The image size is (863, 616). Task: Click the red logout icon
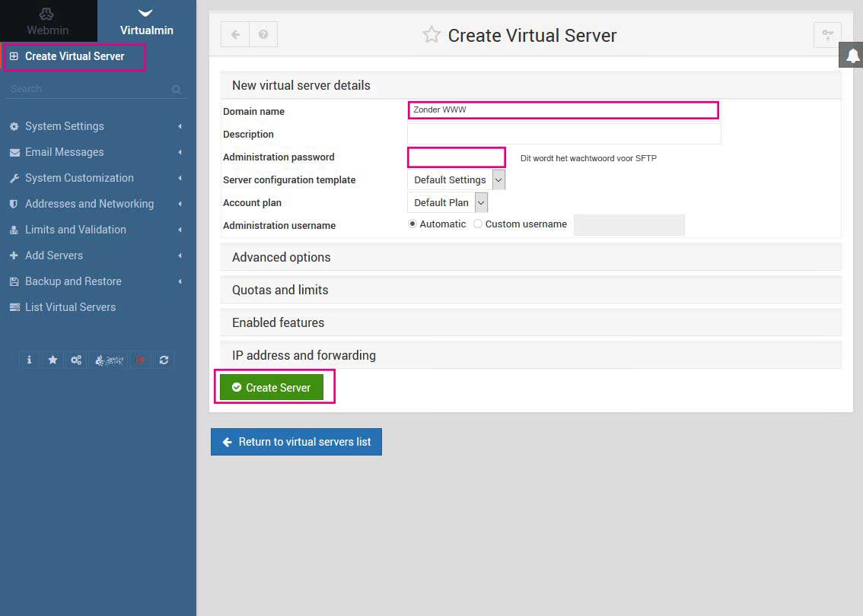click(140, 360)
